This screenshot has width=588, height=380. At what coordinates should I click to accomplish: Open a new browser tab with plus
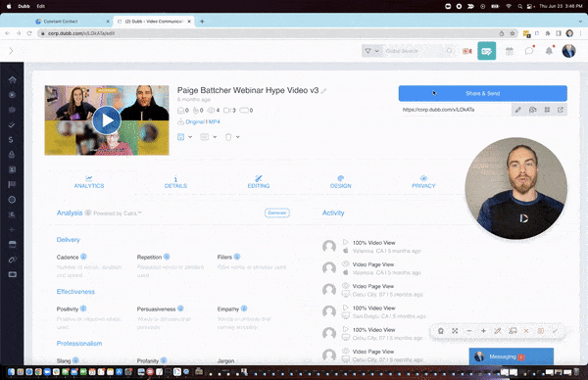point(202,22)
